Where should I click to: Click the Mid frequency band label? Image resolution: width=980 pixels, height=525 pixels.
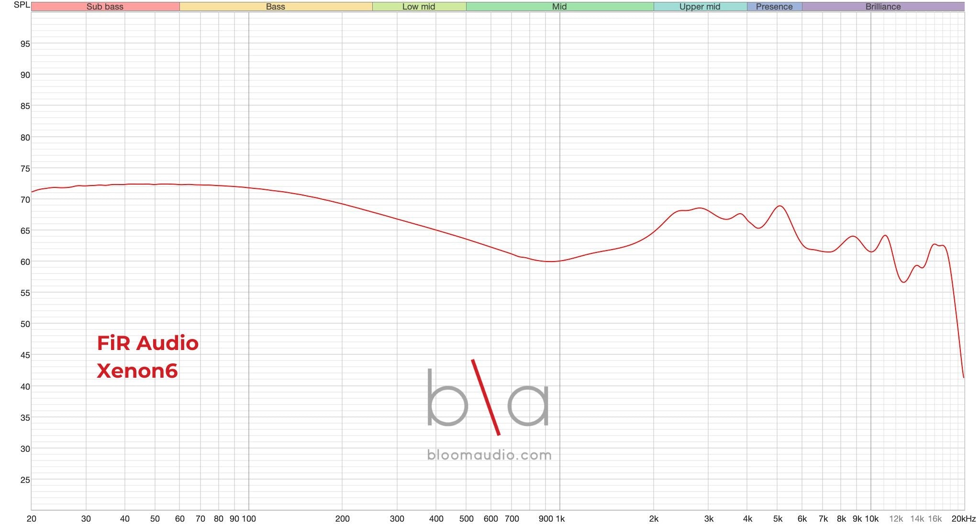pyautogui.click(x=559, y=7)
